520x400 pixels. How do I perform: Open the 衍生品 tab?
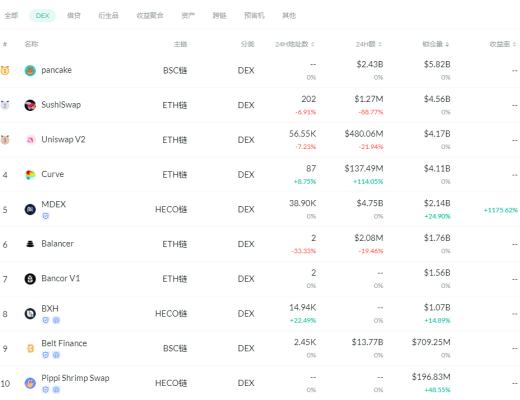tap(108, 15)
